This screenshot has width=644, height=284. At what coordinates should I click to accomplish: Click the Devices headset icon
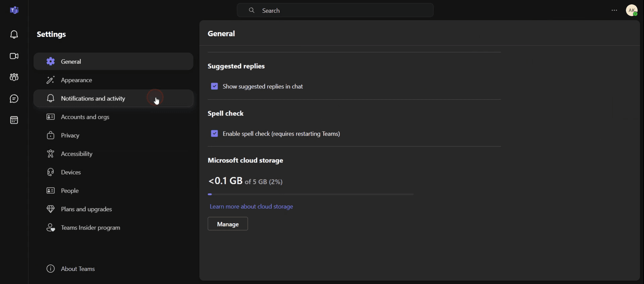[x=50, y=172]
